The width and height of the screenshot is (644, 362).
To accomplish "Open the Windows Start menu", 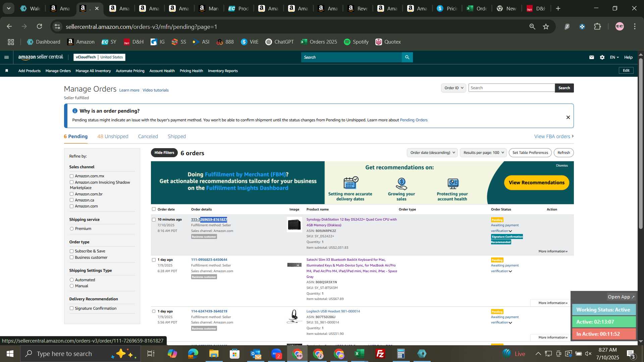I will pos(10,354).
